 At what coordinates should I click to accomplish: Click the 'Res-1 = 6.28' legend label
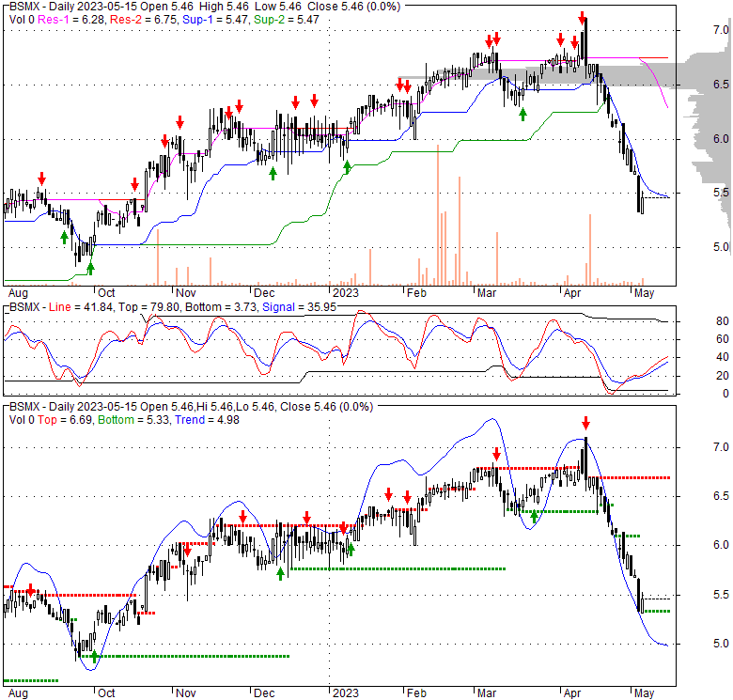point(72,20)
